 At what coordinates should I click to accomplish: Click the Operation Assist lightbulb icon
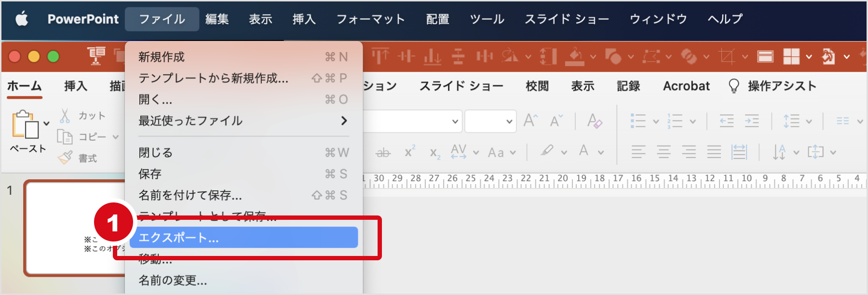coord(734,86)
